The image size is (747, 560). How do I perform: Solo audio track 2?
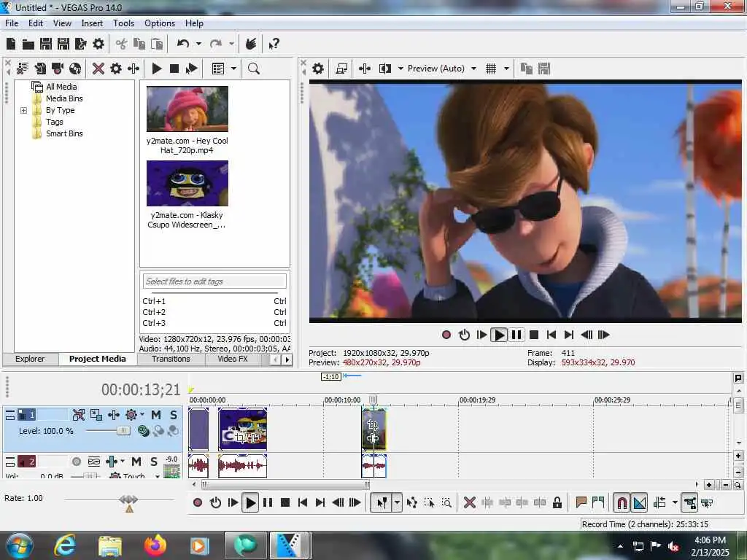click(x=154, y=461)
